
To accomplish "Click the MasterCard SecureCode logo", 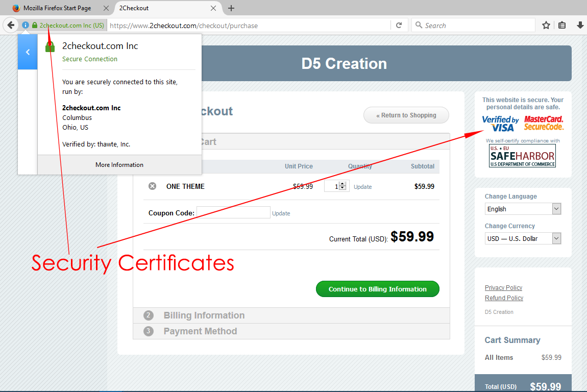I will click(x=544, y=123).
